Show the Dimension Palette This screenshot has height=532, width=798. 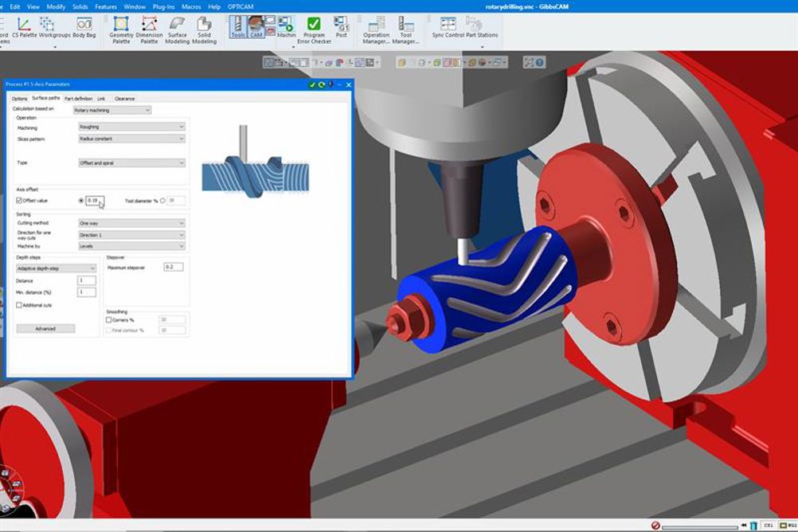point(149,30)
